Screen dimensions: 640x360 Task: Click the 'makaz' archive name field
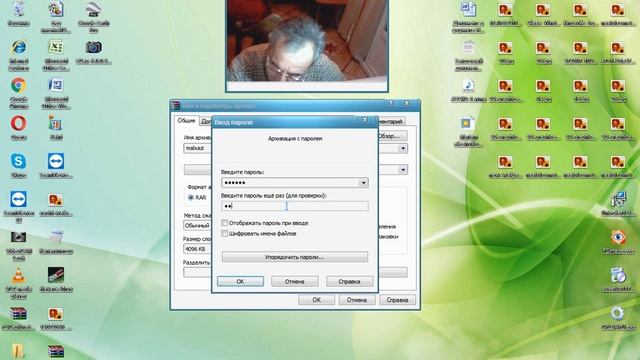(198, 148)
